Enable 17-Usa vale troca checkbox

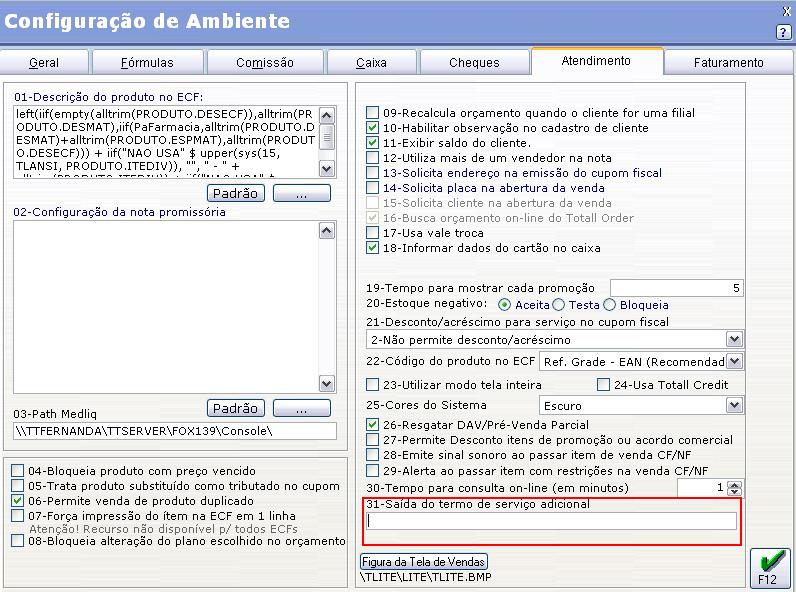coord(373,233)
